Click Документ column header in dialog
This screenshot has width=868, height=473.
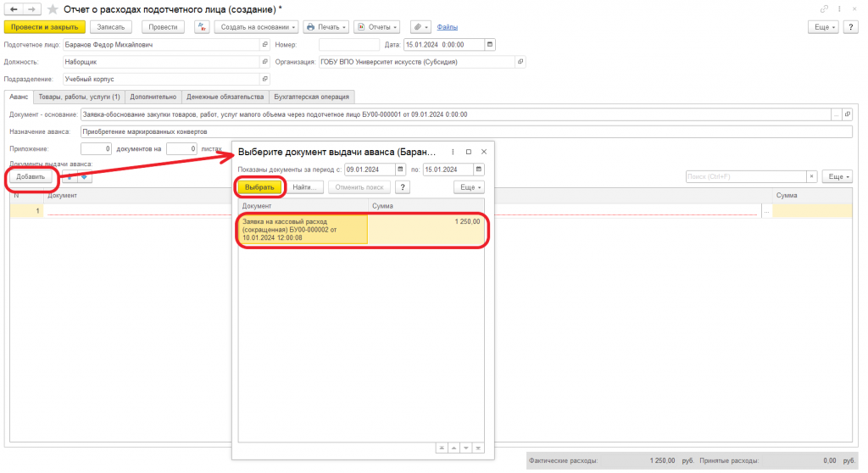pos(303,206)
